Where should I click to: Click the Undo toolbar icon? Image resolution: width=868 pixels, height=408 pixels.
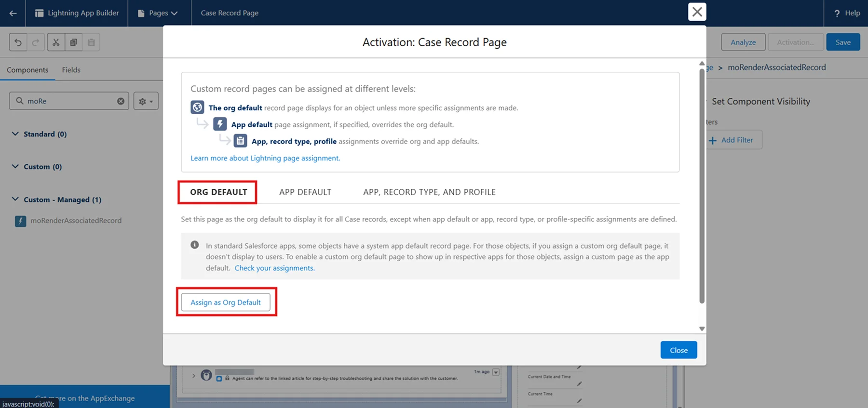click(x=18, y=42)
